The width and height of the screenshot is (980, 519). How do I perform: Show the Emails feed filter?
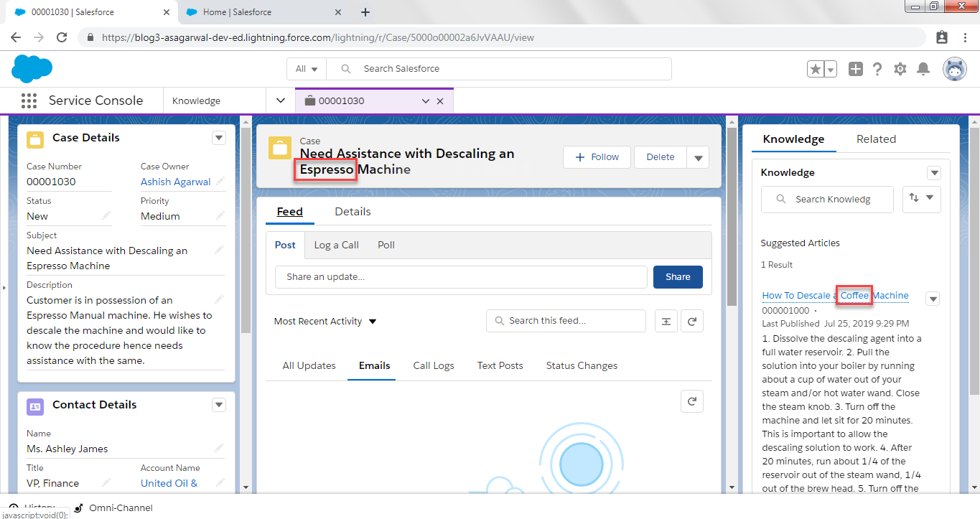pos(375,365)
